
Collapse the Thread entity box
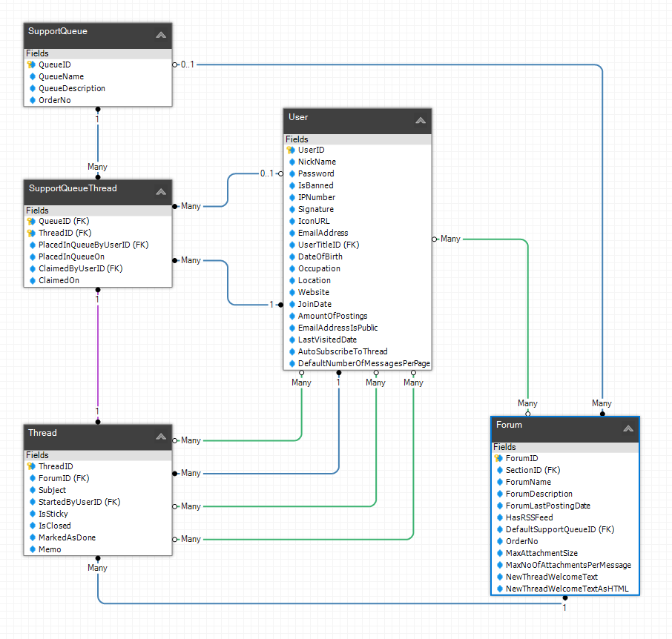(x=161, y=437)
